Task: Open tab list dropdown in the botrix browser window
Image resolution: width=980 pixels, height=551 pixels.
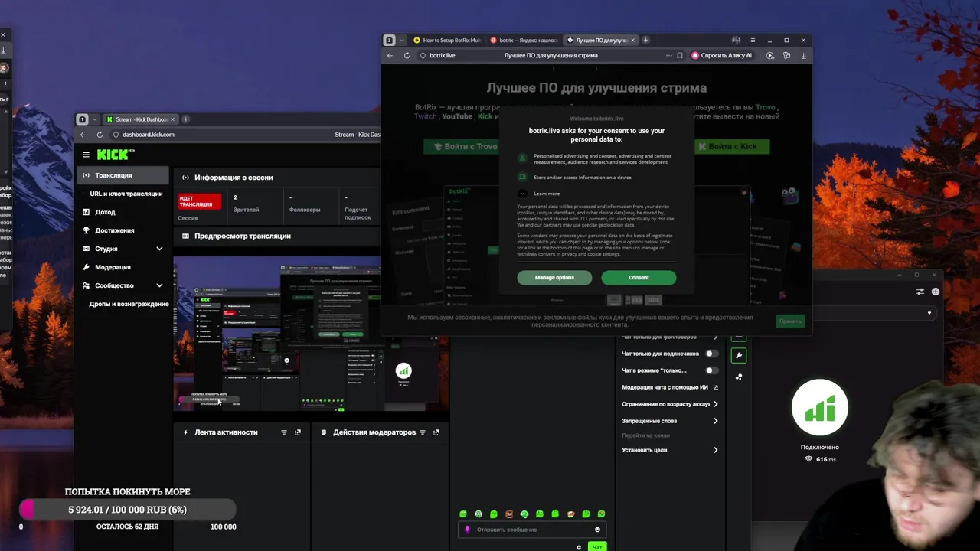Action: coord(401,40)
